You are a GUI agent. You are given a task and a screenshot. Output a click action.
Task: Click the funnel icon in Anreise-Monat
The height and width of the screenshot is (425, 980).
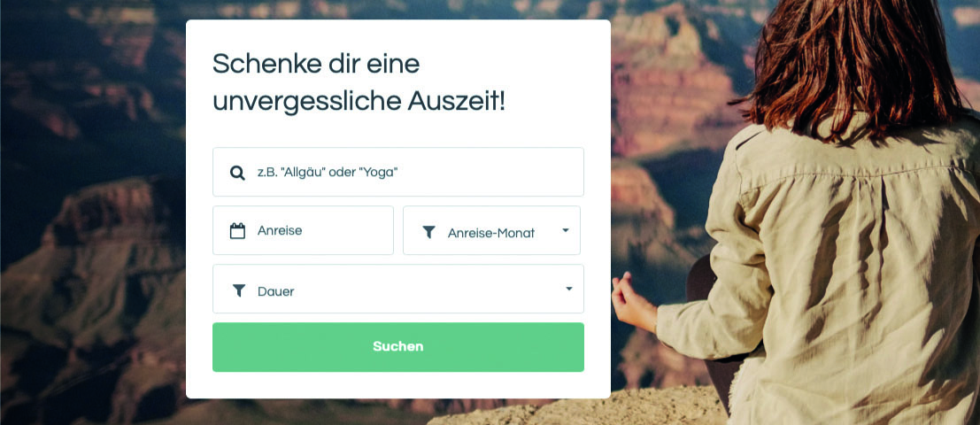click(x=428, y=233)
